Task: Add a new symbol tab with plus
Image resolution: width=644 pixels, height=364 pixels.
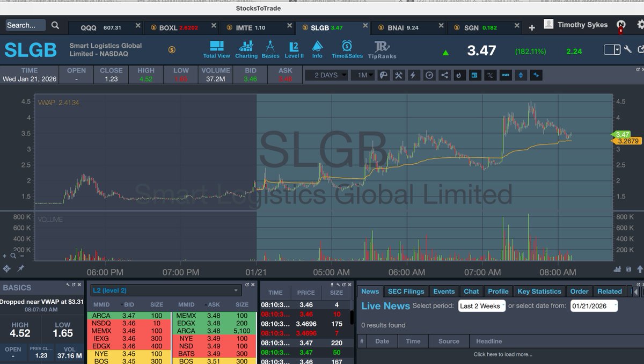Action: [532, 28]
